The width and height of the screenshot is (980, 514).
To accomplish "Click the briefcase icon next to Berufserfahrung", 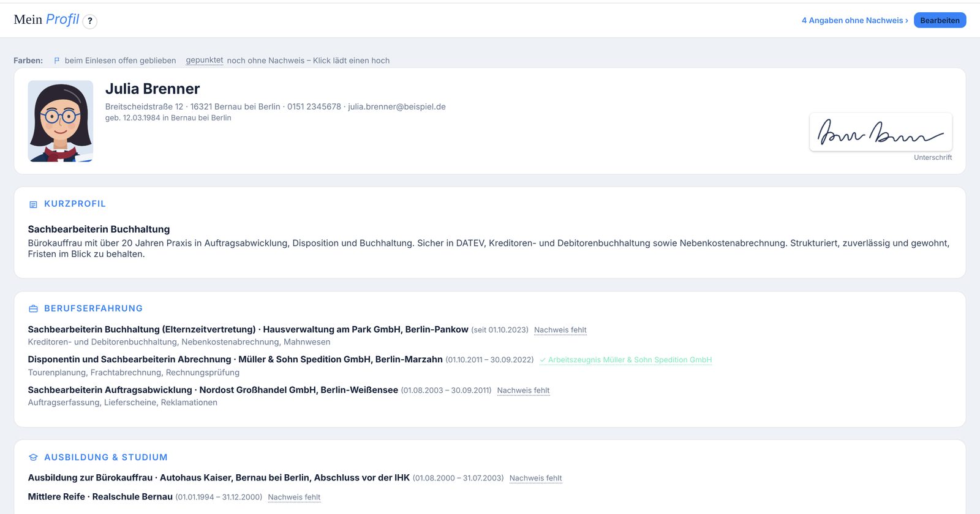I will (x=34, y=309).
